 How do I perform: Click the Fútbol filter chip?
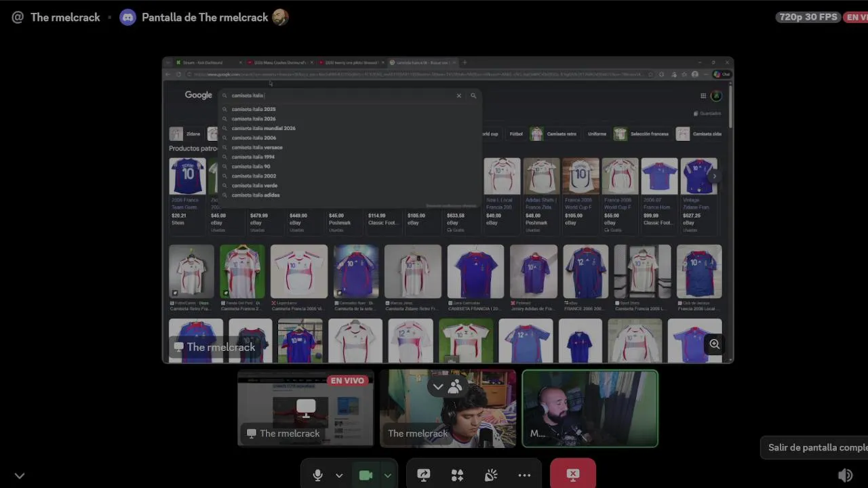point(517,134)
